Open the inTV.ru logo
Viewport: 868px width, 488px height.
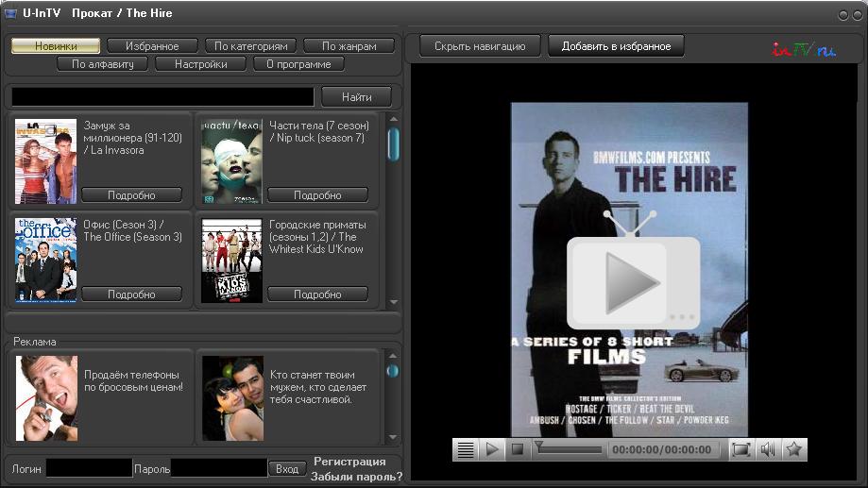(804, 49)
